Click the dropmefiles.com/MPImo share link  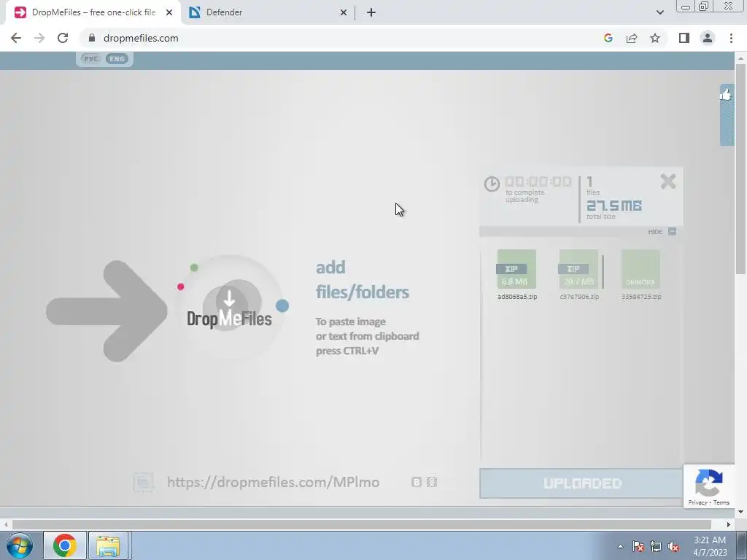click(x=273, y=483)
